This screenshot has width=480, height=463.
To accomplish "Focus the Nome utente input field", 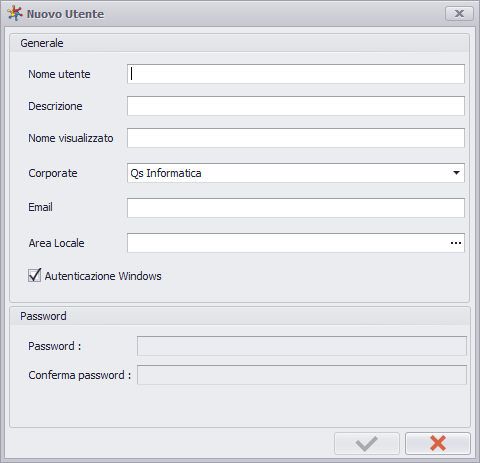I will click(296, 74).
